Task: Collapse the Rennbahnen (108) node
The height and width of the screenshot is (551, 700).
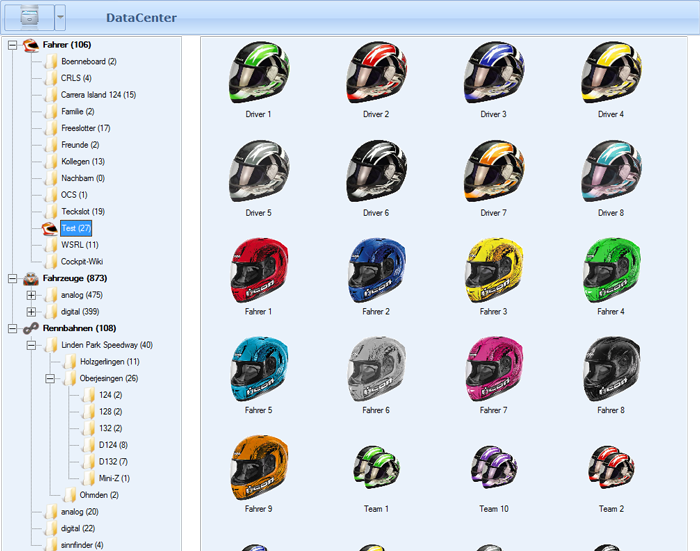Action: (x=12, y=329)
